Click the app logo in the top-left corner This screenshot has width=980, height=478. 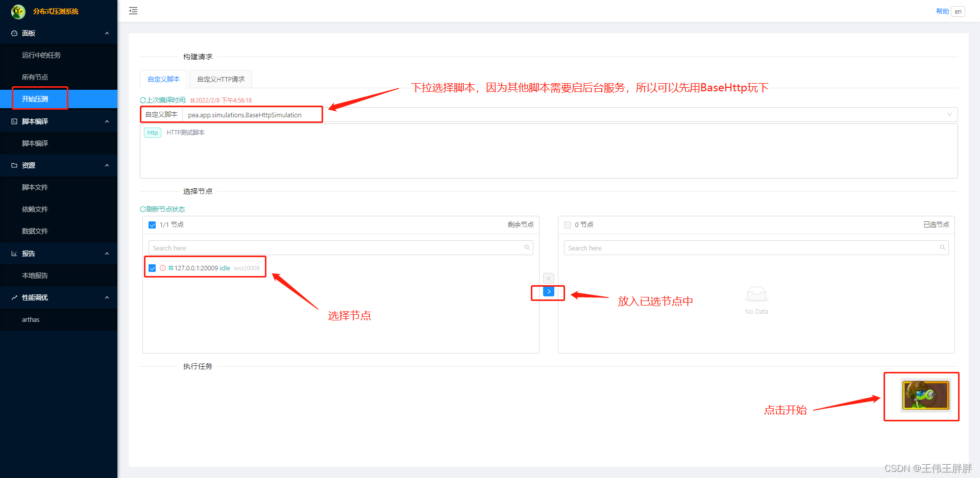[18, 11]
